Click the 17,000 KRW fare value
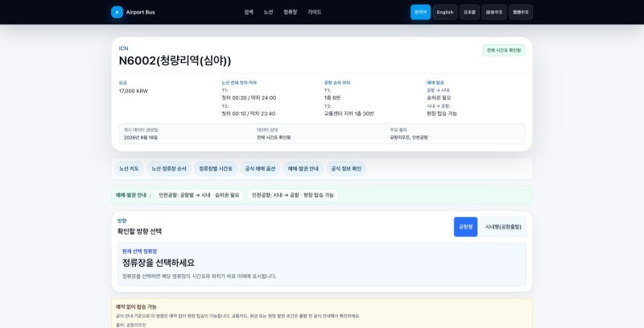The width and height of the screenshot is (644, 328). point(134,91)
